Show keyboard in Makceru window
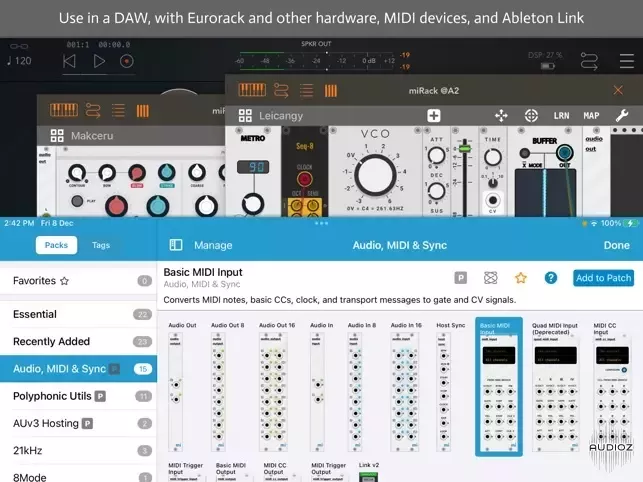The image size is (643, 482). 64,110
